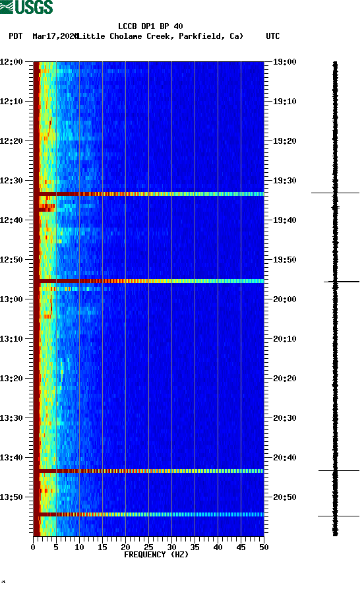364x589 pixels.
Task: Click the '13:40' PDT time label
Action: (x=11, y=458)
